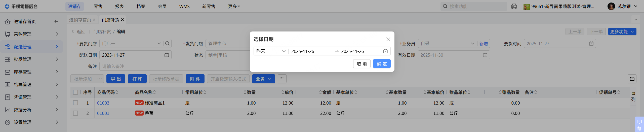Switch to the 进销存首页 tab
Viewport: 644px width, 132px height.
[x=80, y=20]
